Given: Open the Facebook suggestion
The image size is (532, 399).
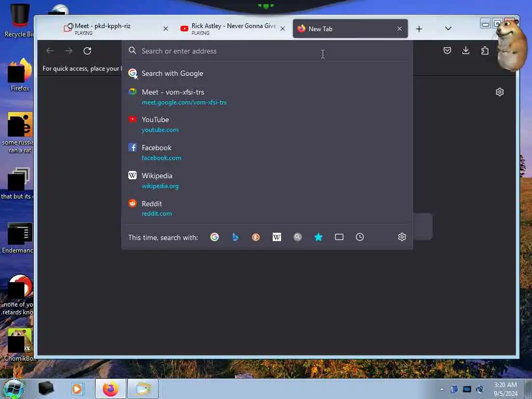Looking at the screenshot, I should coord(268,153).
